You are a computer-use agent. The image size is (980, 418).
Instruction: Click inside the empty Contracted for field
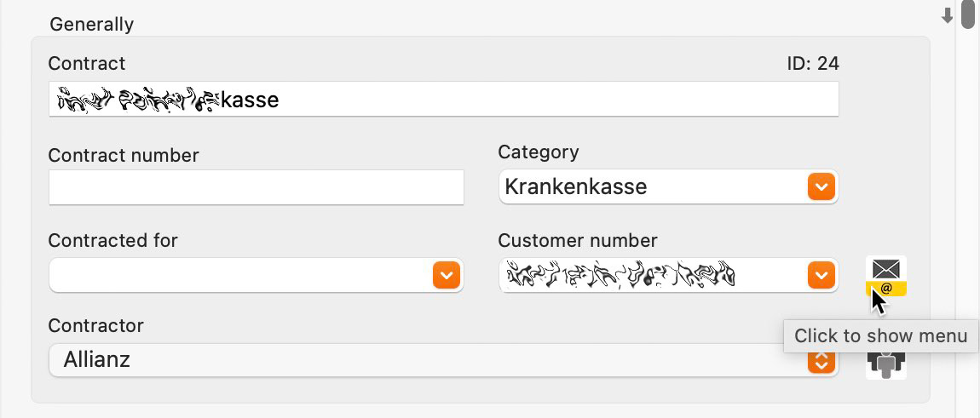240,275
